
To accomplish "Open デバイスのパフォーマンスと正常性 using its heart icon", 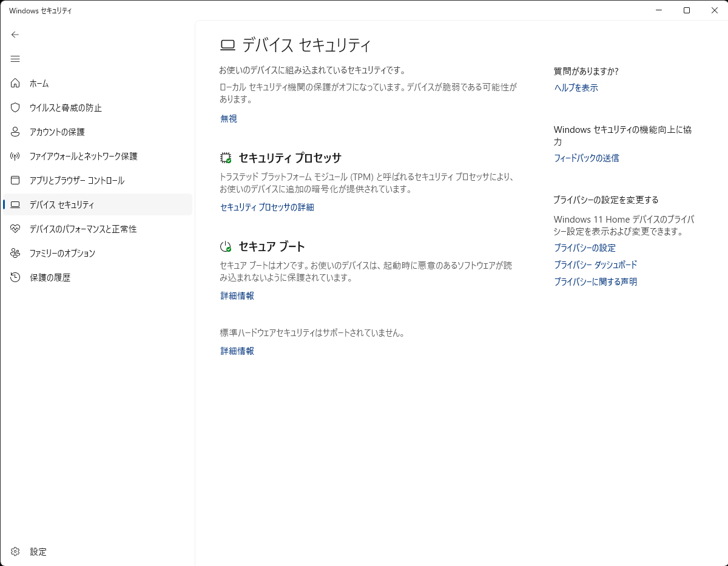I will (15, 229).
